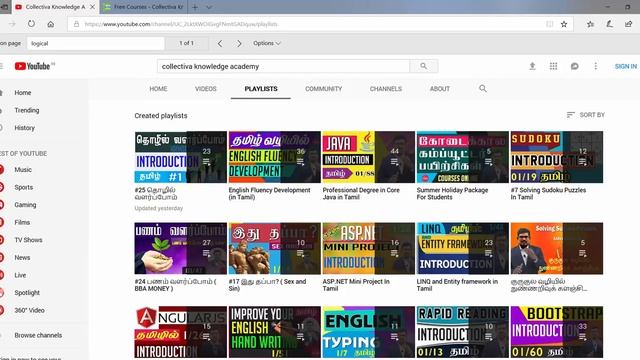Open the Bootstrap introduction playlist thumbnail

(x=557, y=332)
